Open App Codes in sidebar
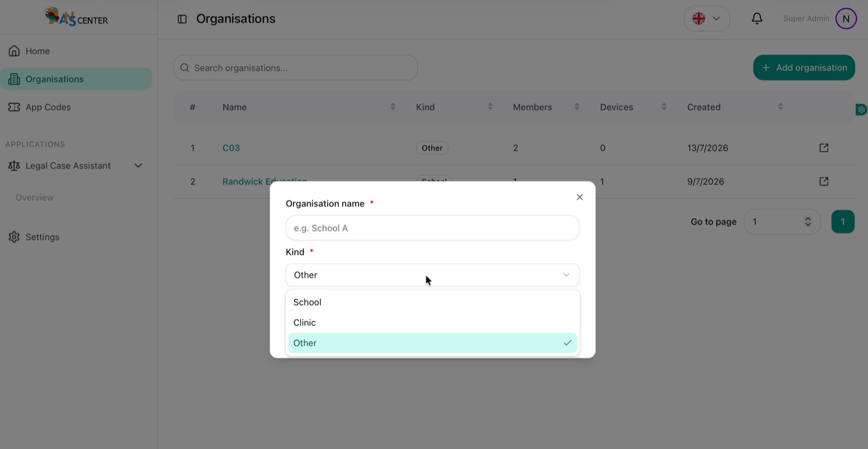868x449 pixels. click(x=76, y=107)
